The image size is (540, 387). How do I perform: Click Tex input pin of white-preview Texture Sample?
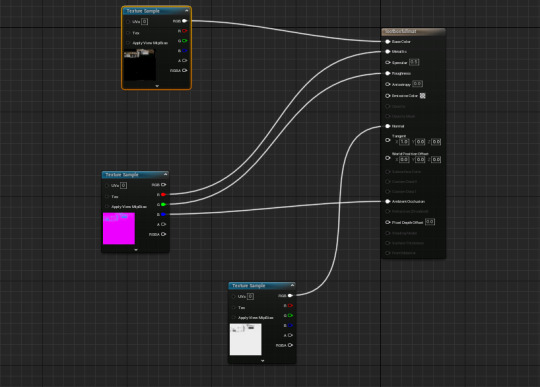point(234,307)
